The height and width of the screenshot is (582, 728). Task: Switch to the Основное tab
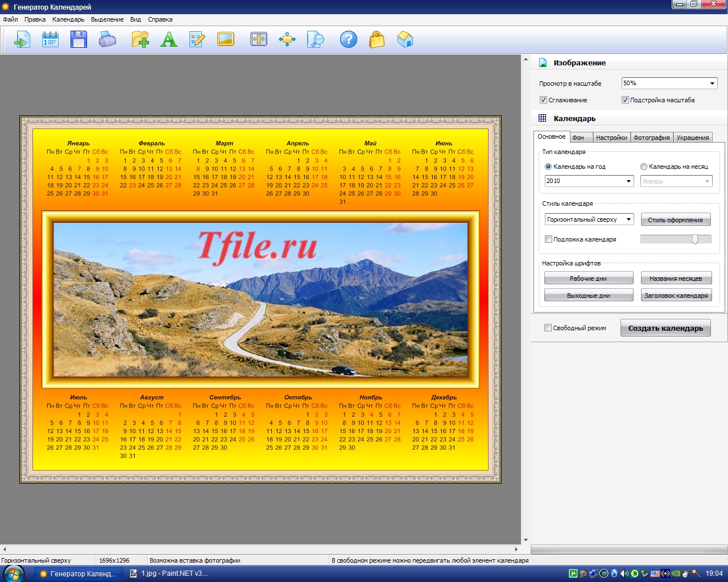coord(552,136)
